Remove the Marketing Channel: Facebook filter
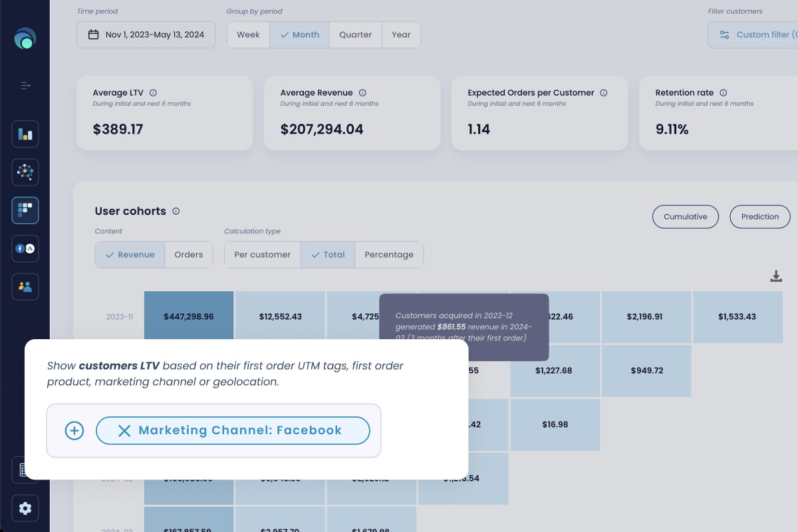This screenshot has width=798, height=532. click(x=124, y=431)
